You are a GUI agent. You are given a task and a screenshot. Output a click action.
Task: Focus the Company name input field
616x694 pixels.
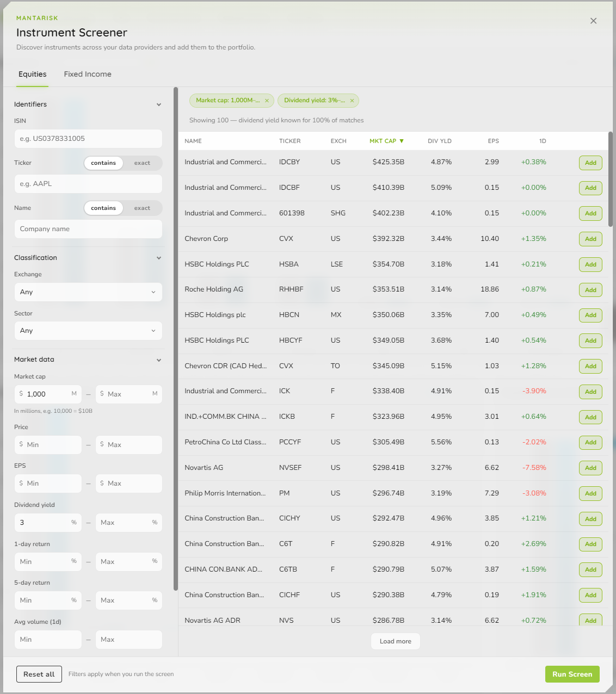click(x=88, y=229)
